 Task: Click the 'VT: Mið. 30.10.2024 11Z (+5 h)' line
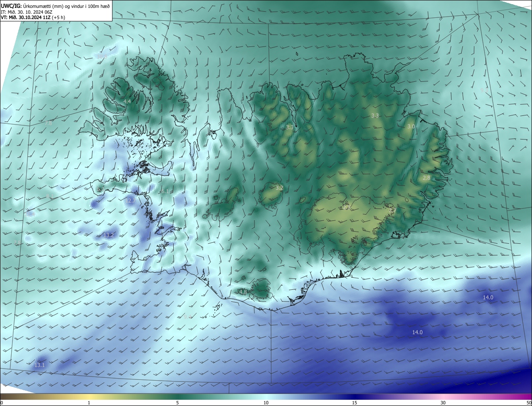[33, 17]
